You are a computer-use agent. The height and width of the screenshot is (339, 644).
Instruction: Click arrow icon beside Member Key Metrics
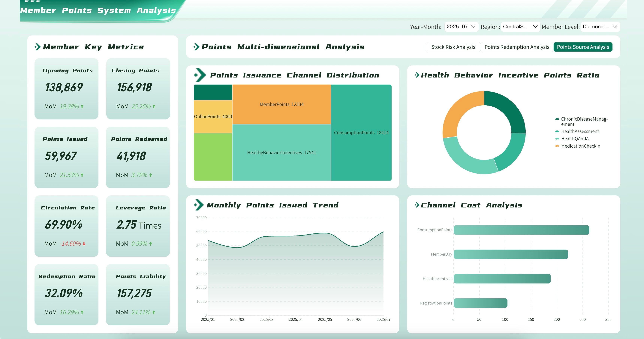click(38, 47)
